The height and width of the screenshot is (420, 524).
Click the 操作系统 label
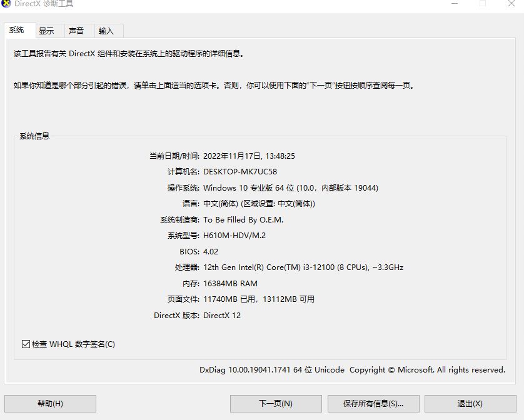coord(183,187)
